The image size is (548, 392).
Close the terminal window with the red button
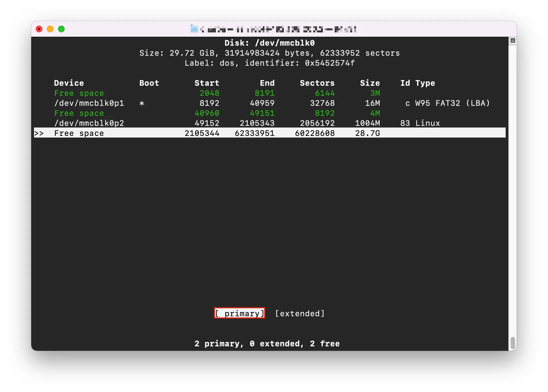tap(39, 29)
